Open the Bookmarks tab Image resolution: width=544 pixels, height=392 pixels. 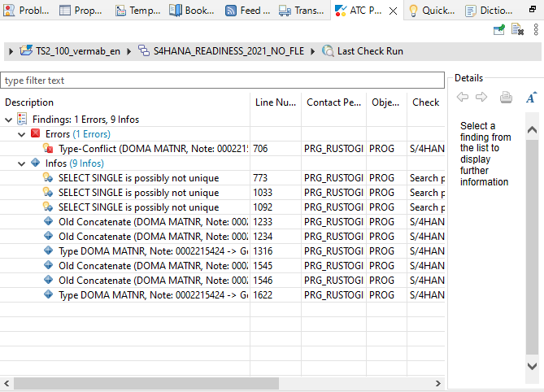193,11
